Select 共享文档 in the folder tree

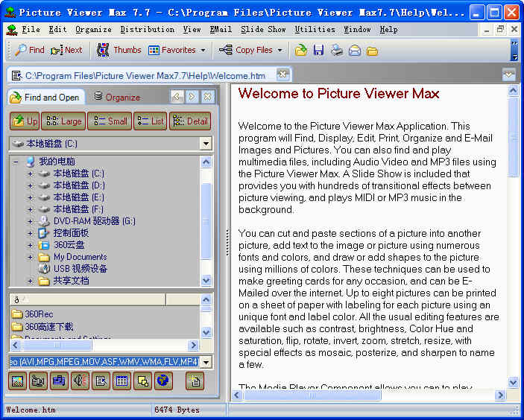[x=71, y=281]
